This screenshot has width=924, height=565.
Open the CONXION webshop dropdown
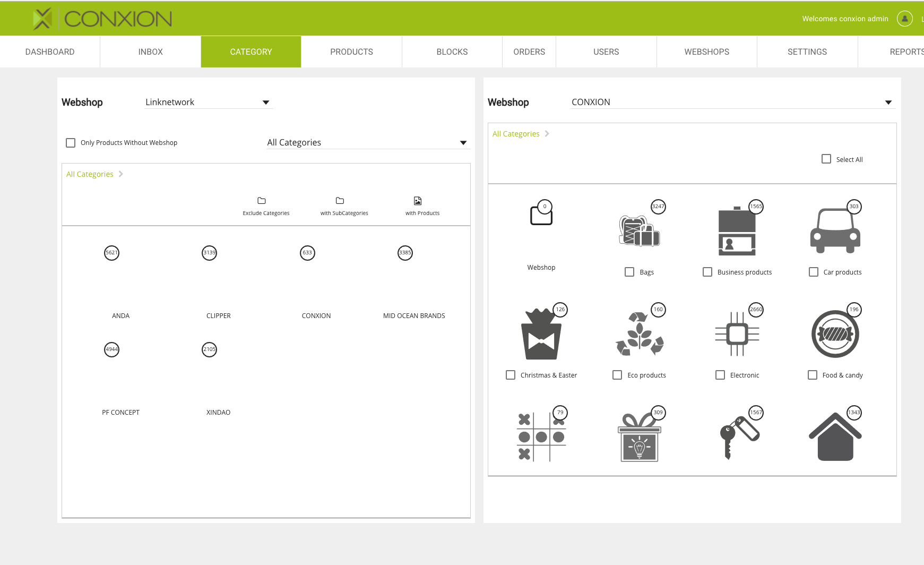pos(733,102)
